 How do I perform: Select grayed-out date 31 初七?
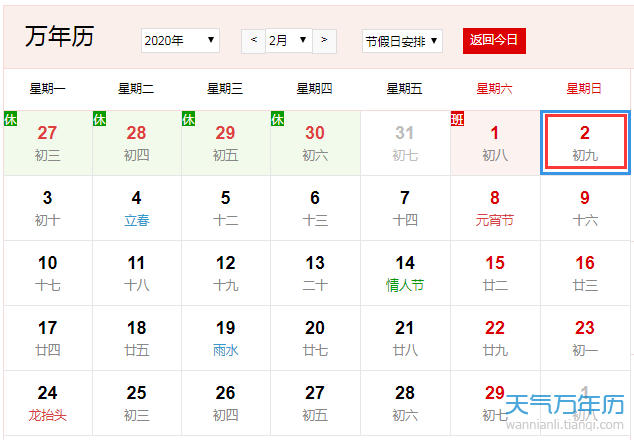pyautogui.click(x=405, y=142)
